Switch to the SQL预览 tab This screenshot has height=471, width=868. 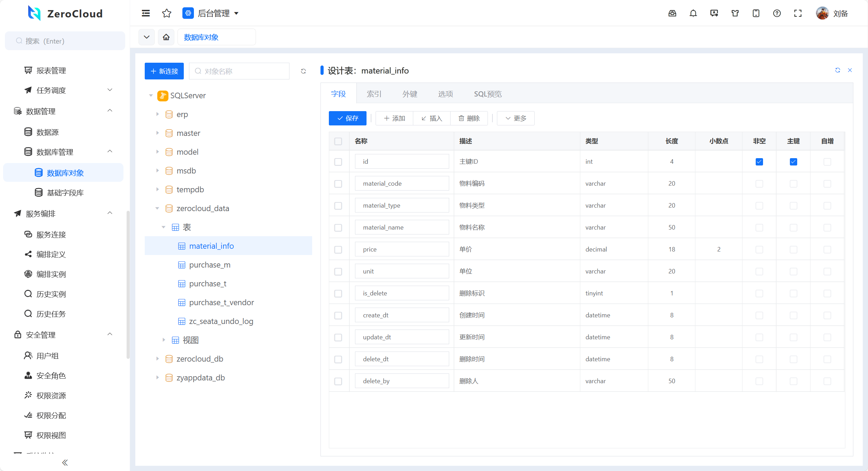(487, 94)
